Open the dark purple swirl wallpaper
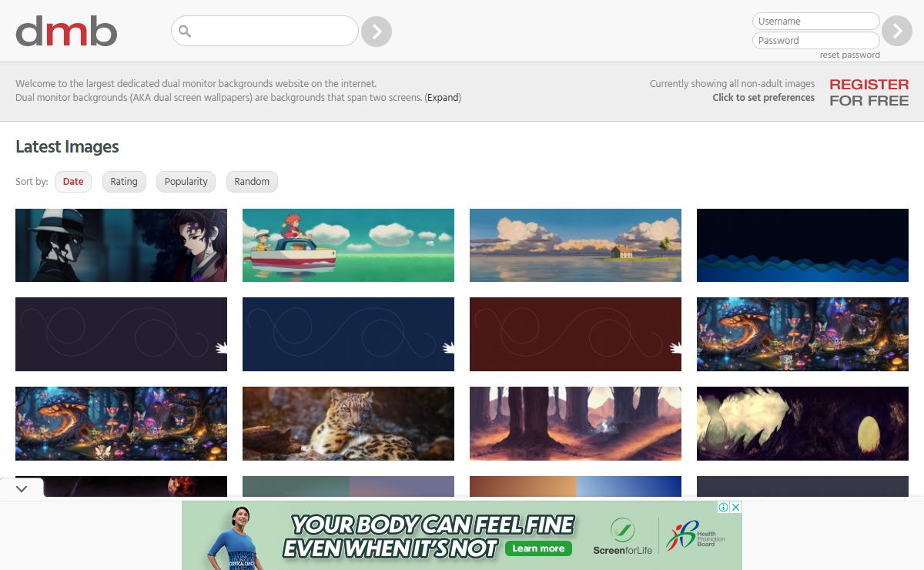 pos(121,334)
